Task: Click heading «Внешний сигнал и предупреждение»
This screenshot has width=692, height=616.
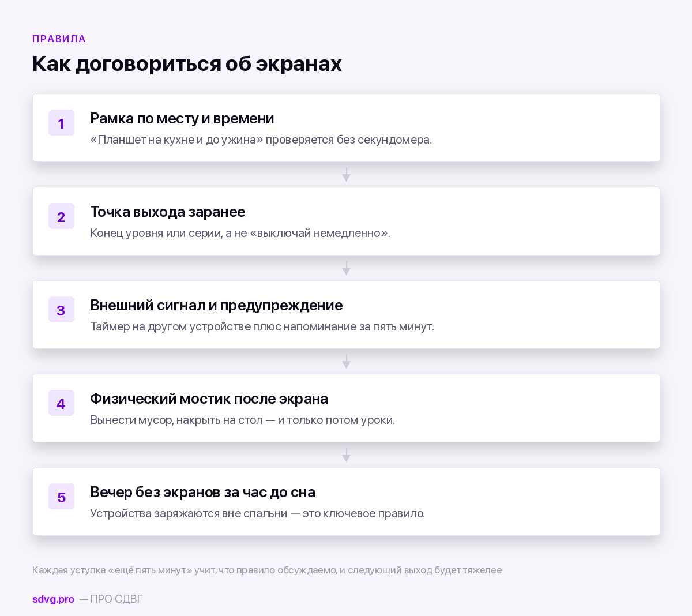Action: (216, 305)
